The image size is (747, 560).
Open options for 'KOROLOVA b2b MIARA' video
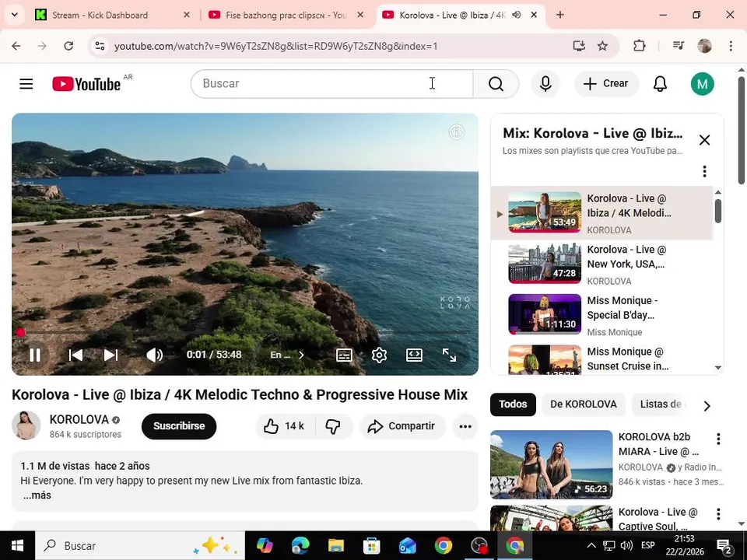[x=718, y=439]
